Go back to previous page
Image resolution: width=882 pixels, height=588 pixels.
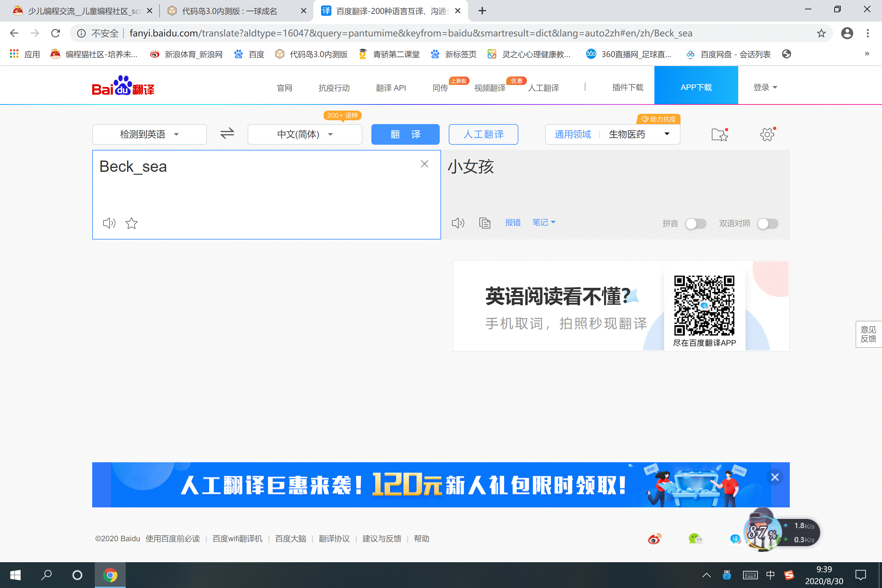14,34
